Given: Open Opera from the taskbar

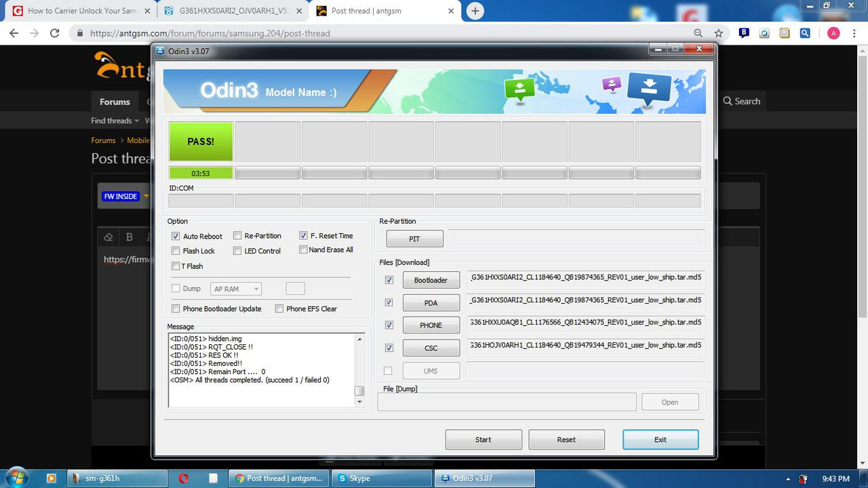Looking at the screenshot, I should [184, 478].
